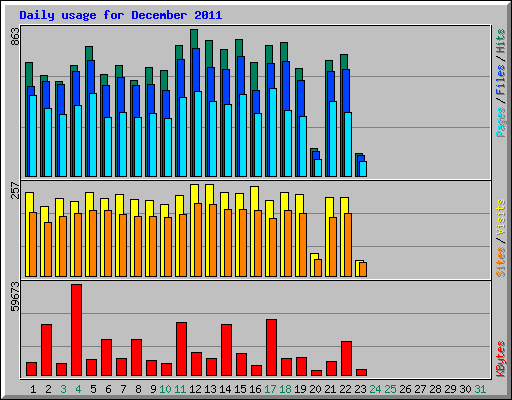
Task: Click day label 9 on the x-axis
Action: coord(153,389)
